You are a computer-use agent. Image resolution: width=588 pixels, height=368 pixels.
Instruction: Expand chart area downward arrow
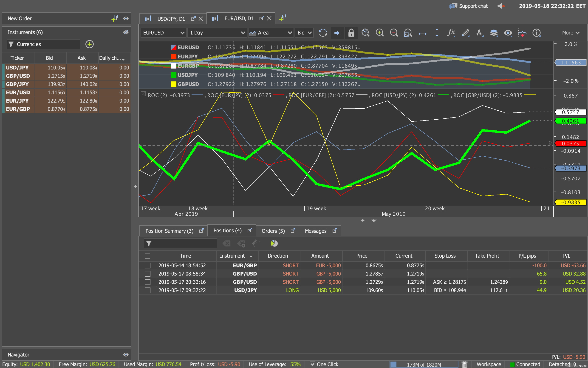coord(374,221)
